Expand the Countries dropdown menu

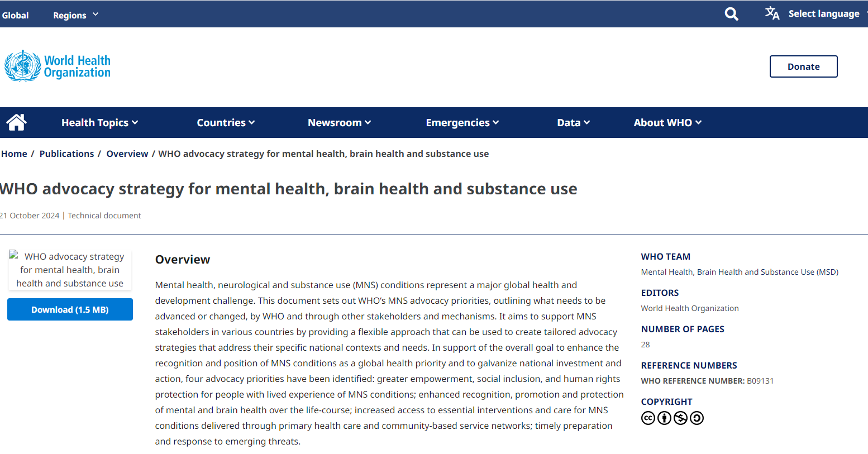pyautogui.click(x=225, y=123)
